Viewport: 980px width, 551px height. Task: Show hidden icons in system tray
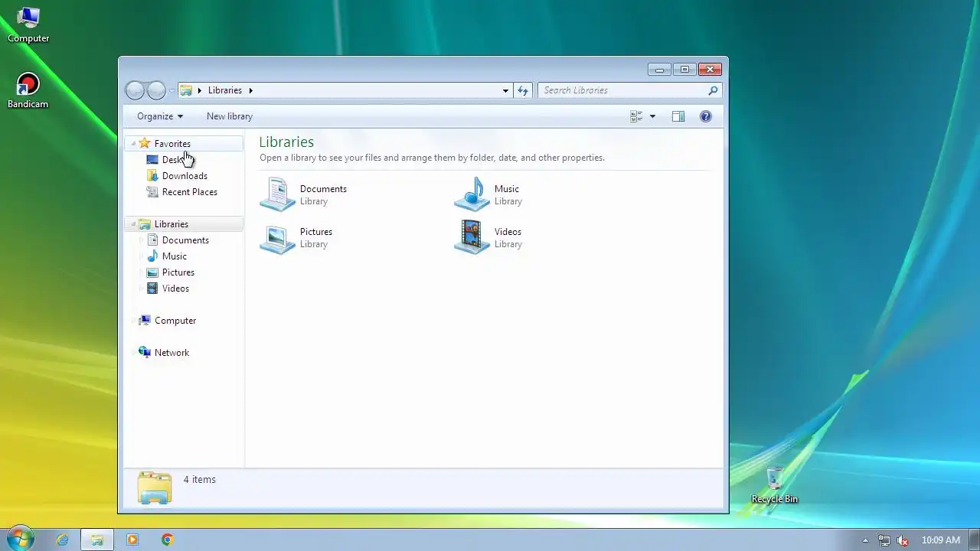point(865,540)
